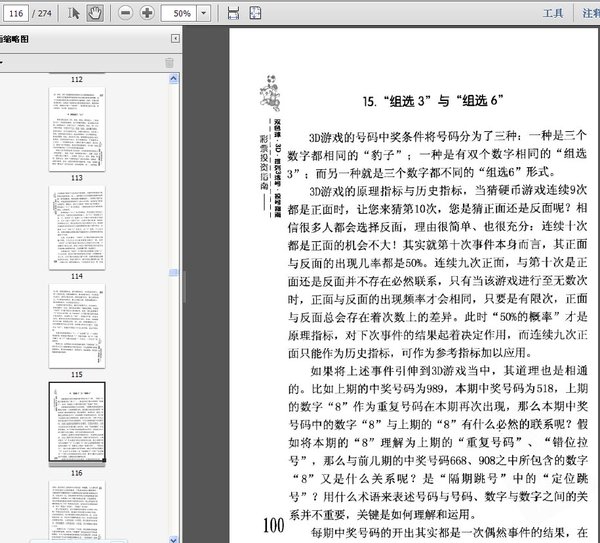Switch to fit full page view
The height and width of the screenshot is (543, 600).
pyautogui.click(x=255, y=13)
